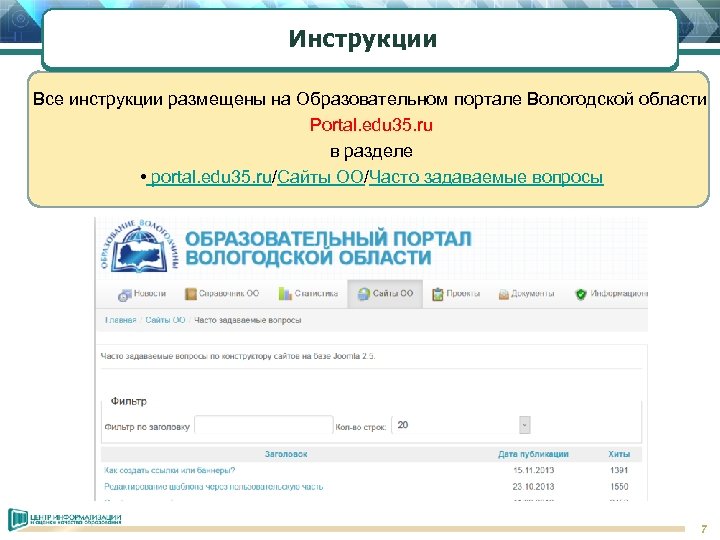The height and width of the screenshot is (540, 720).
Task: Click the date 23.10.2013
Action: tap(534, 487)
